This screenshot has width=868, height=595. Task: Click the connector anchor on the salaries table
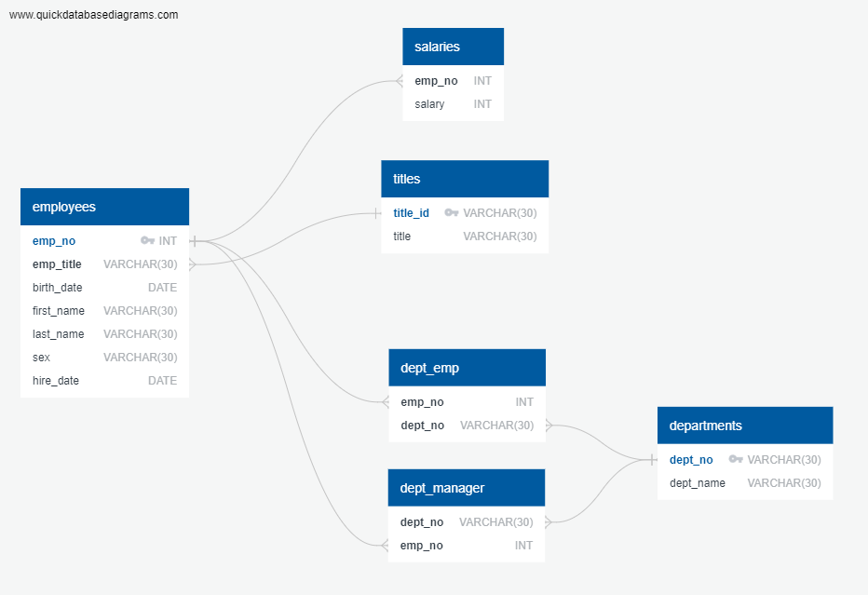[x=398, y=81]
